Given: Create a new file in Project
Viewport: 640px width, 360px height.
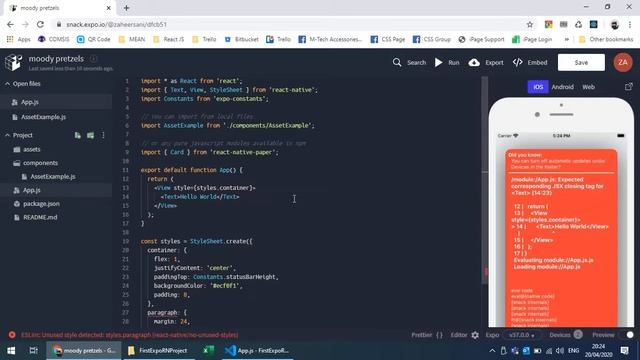Looking at the screenshot, I should 78,135.
